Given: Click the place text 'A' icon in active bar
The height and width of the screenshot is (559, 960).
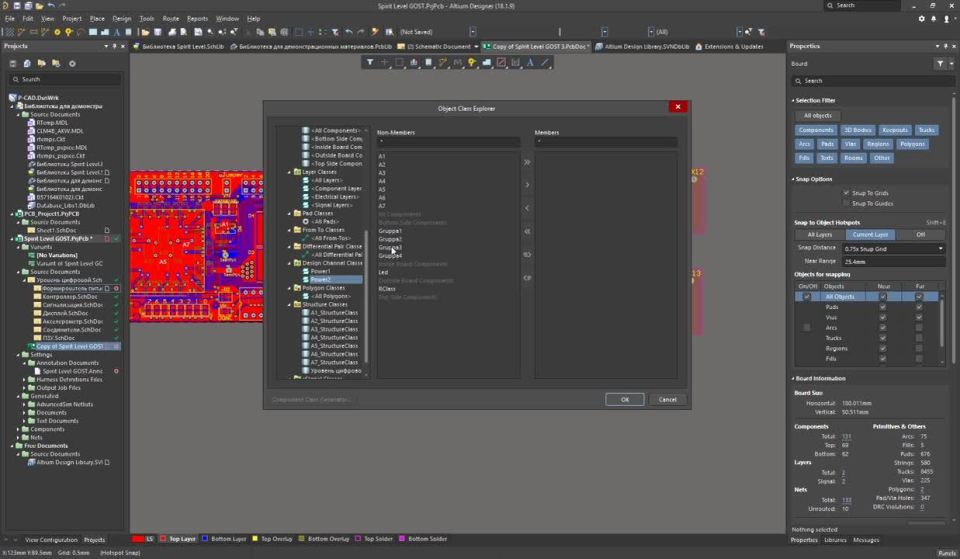Looking at the screenshot, I should tap(530, 62).
